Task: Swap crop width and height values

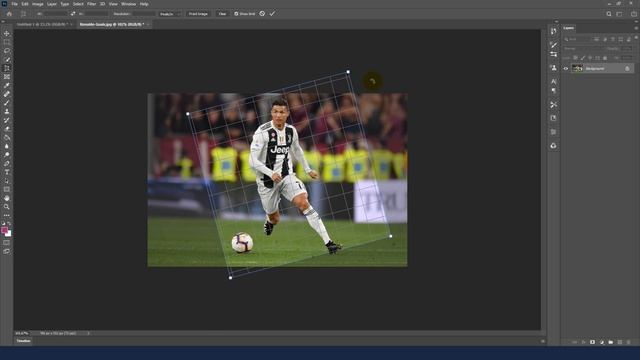Action: (x=73, y=14)
